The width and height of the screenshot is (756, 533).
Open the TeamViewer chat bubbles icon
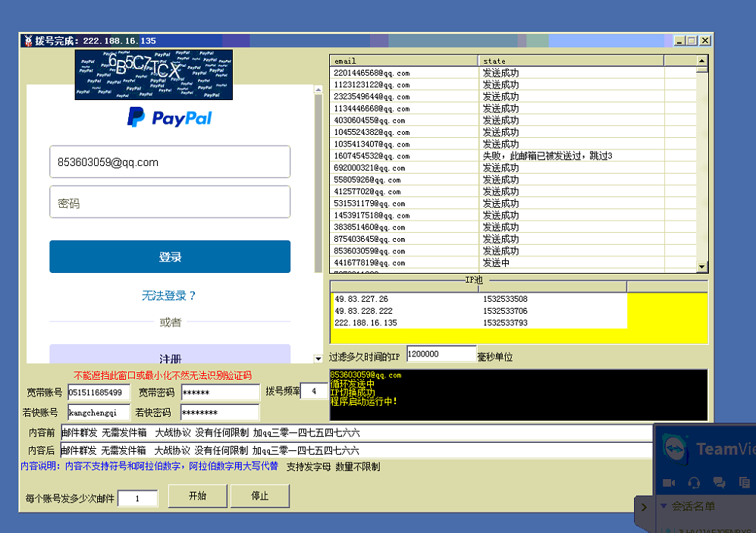tap(719, 482)
